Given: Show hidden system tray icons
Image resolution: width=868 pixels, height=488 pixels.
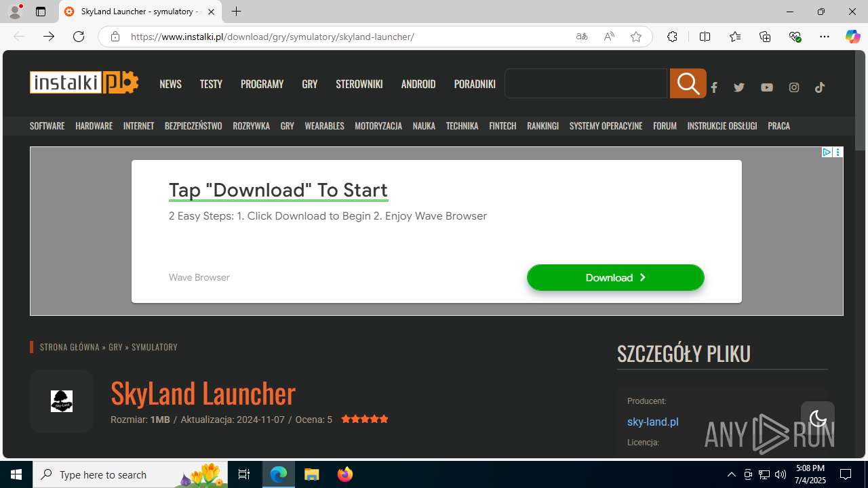Looking at the screenshot, I should 732,474.
